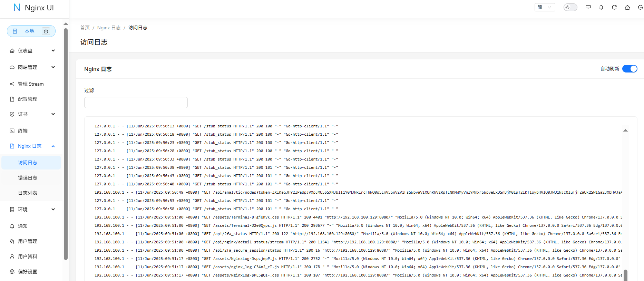
Task: Expand the 证书 menu chevron
Action: pyautogui.click(x=53, y=114)
